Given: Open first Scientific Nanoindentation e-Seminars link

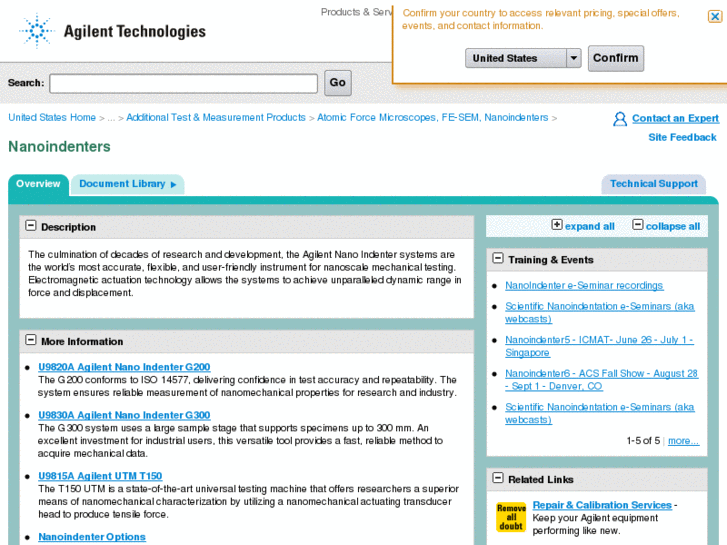Looking at the screenshot, I should (x=599, y=313).
